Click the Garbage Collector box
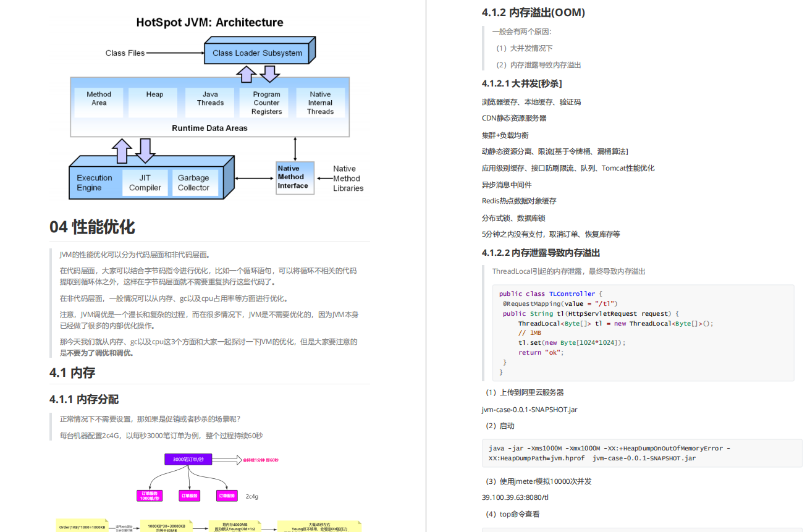The image size is (810, 532). click(x=195, y=182)
